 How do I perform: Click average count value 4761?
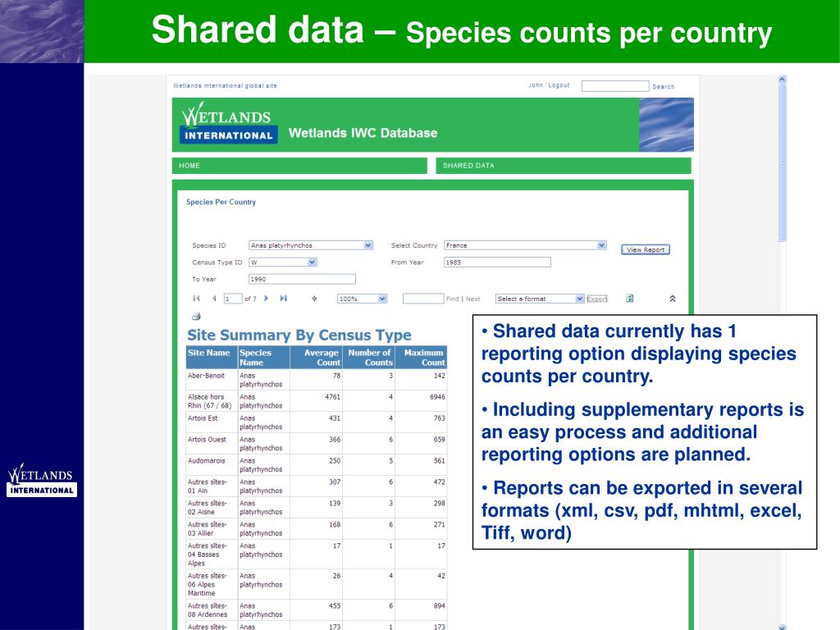(333, 397)
